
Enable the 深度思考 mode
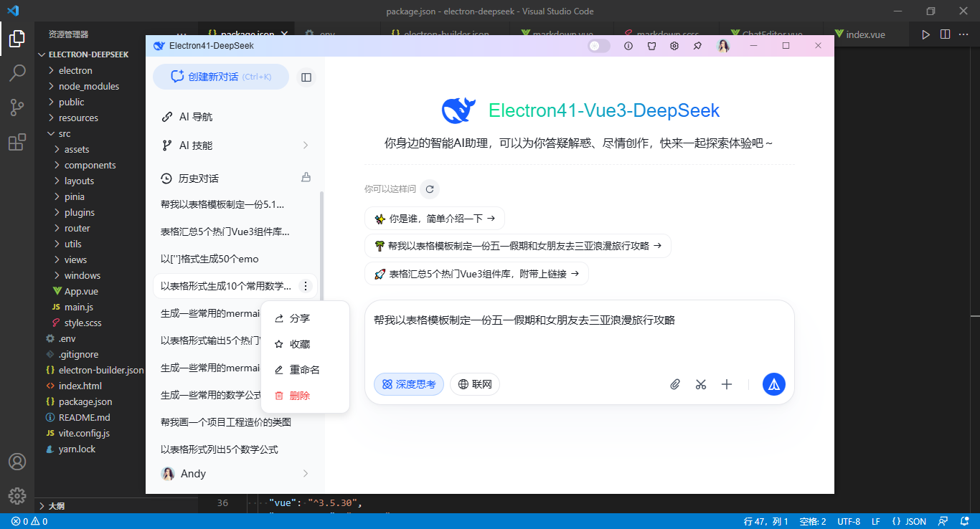point(408,384)
